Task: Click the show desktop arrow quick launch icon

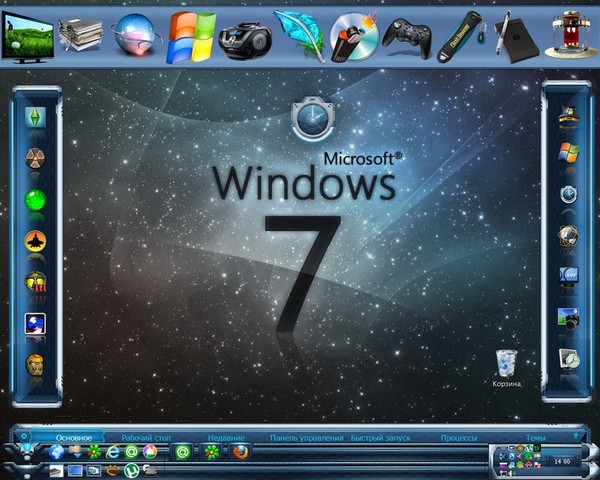Action: [75, 452]
